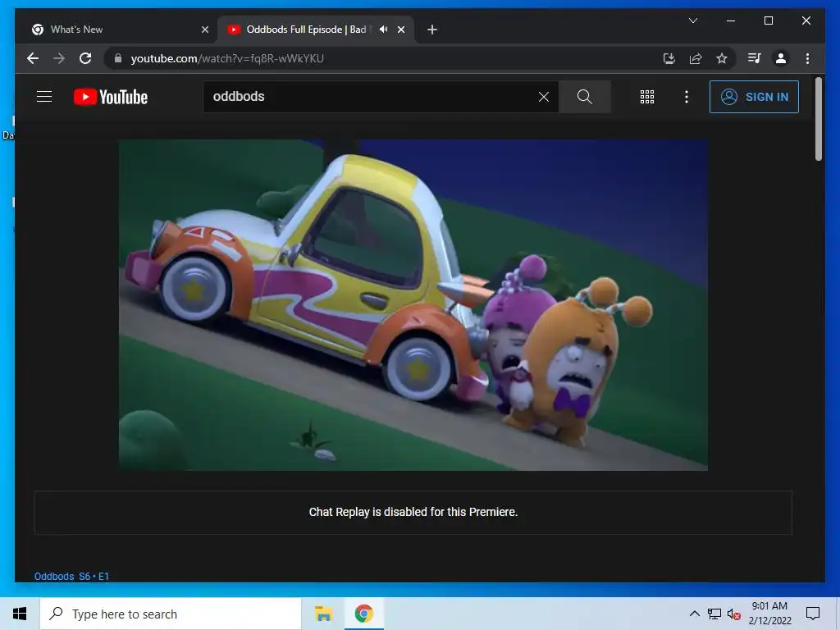Share this page from the address bar

point(696,58)
